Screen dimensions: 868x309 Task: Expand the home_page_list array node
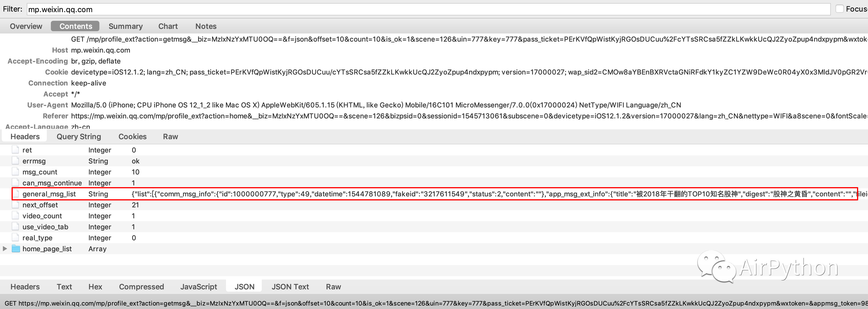[5, 249]
